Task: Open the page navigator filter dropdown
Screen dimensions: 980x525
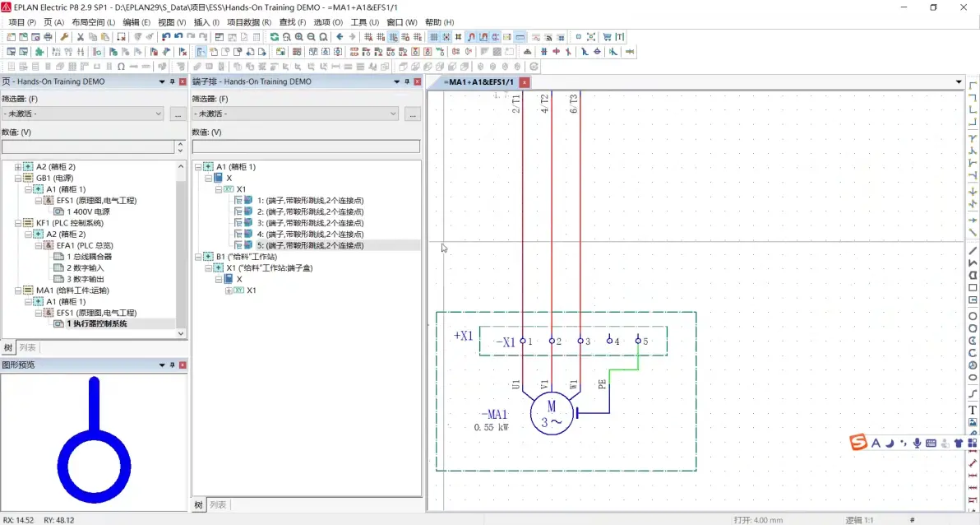Action: [158, 114]
